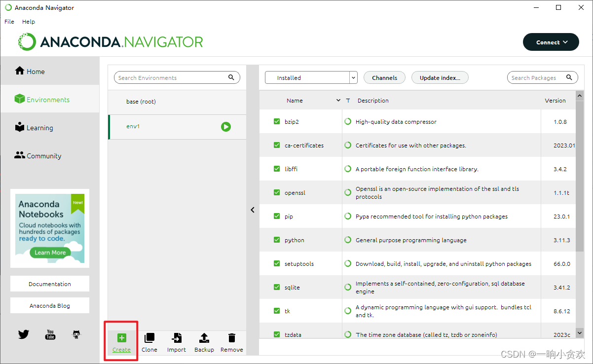Click the sqlite status circle icon
Screen dimensions: 593x364
click(348, 287)
